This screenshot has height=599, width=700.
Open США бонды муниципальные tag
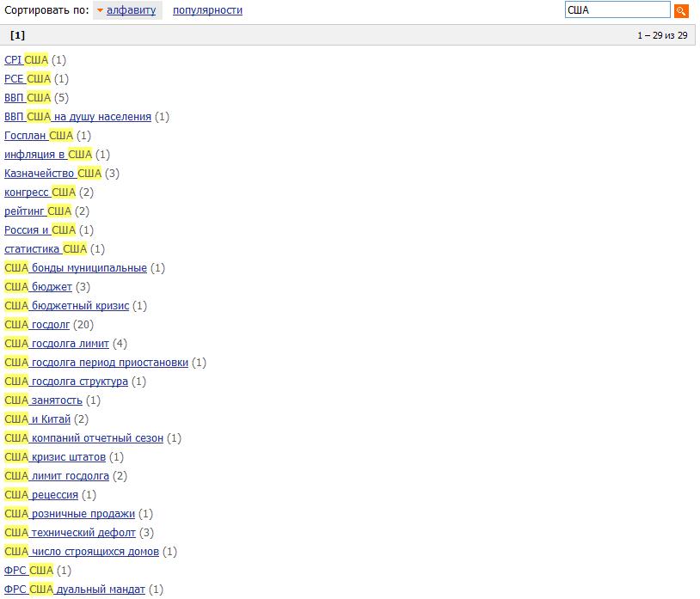click(76, 268)
